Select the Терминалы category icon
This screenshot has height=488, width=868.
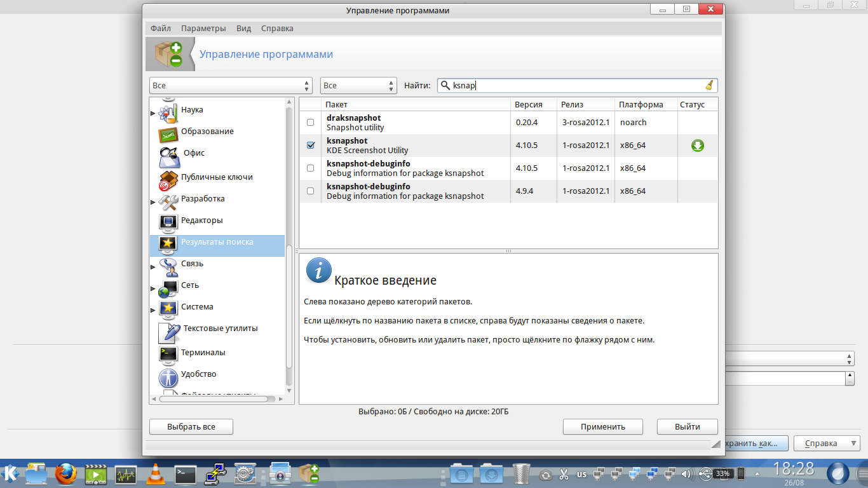(x=168, y=353)
